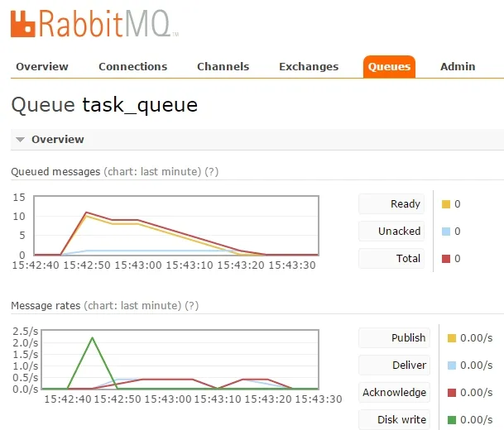
Task: Click the Overview section header text
Action: point(58,140)
